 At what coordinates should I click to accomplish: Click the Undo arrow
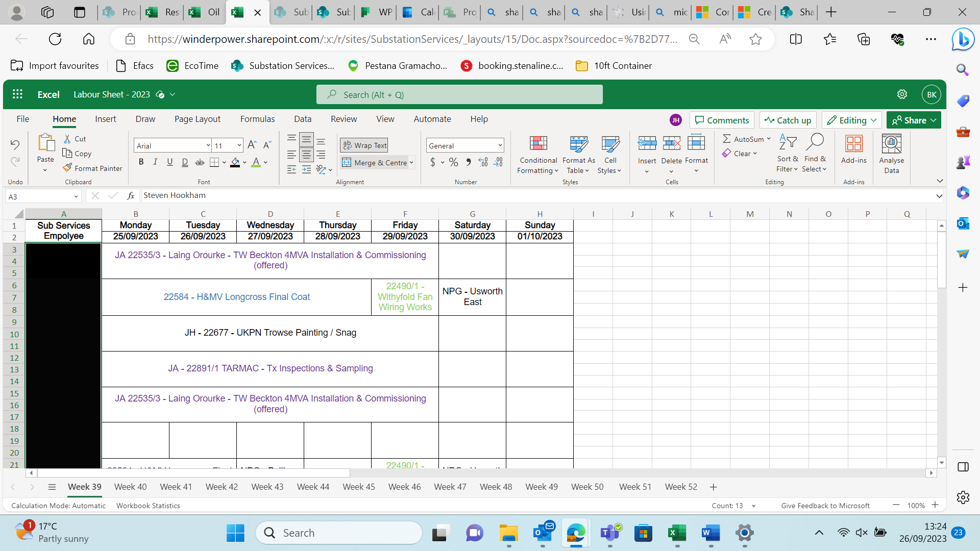point(15,144)
